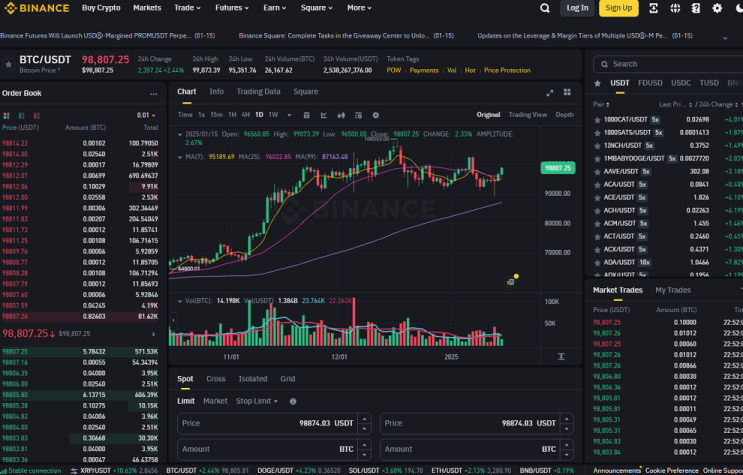Click the Log In button
Screen dimensions: 743x475
(x=577, y=8)
